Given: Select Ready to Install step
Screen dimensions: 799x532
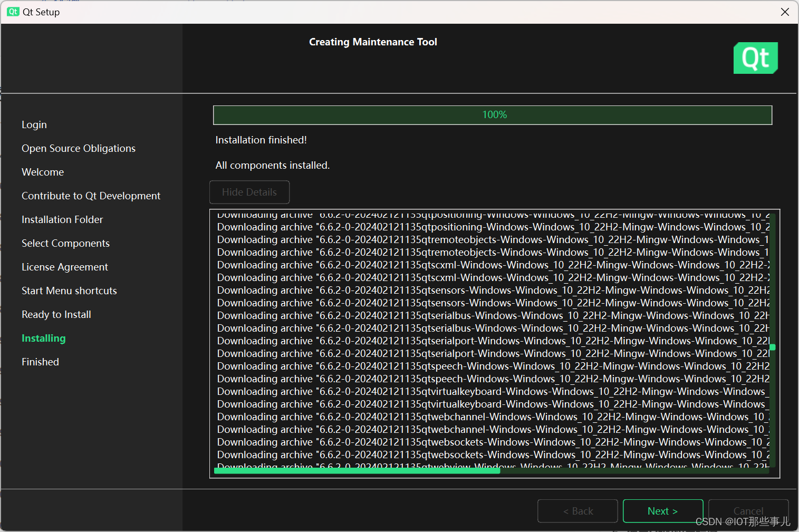Looking at the screenshot, I should [x=56, y=314].
